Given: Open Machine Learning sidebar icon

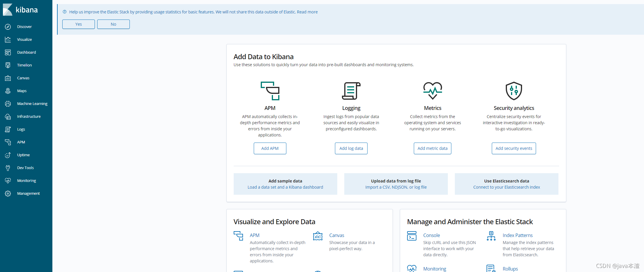Looking at the screenshot, I should 8,104.
